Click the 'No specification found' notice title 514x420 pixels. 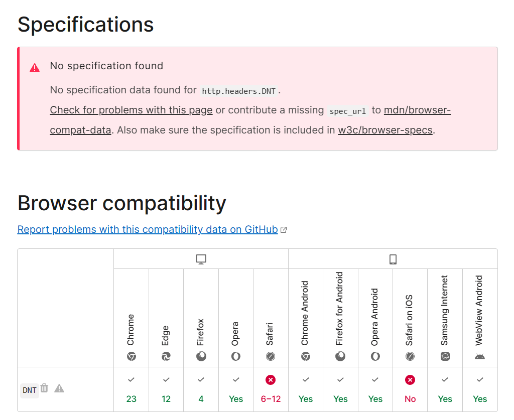106,66
